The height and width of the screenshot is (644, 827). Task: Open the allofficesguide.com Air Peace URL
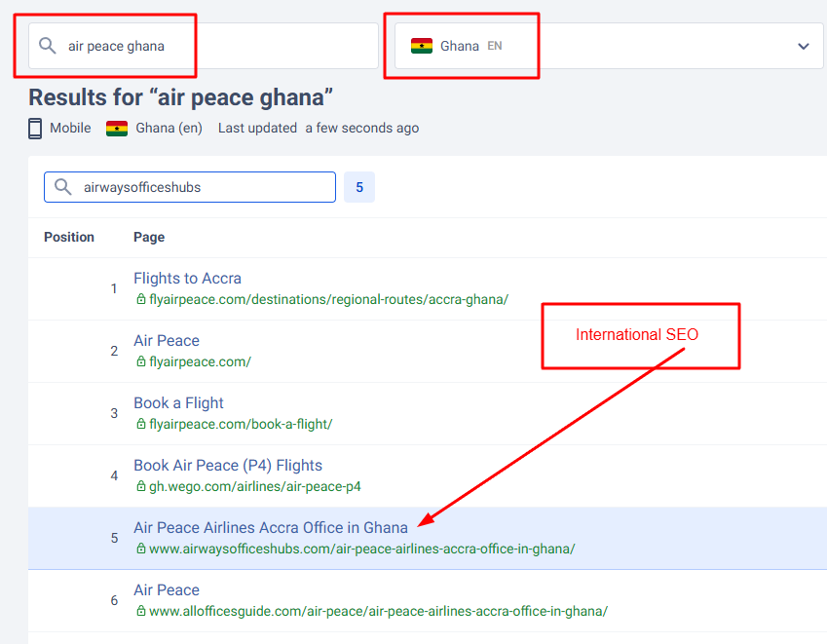[x=378, y=611]
